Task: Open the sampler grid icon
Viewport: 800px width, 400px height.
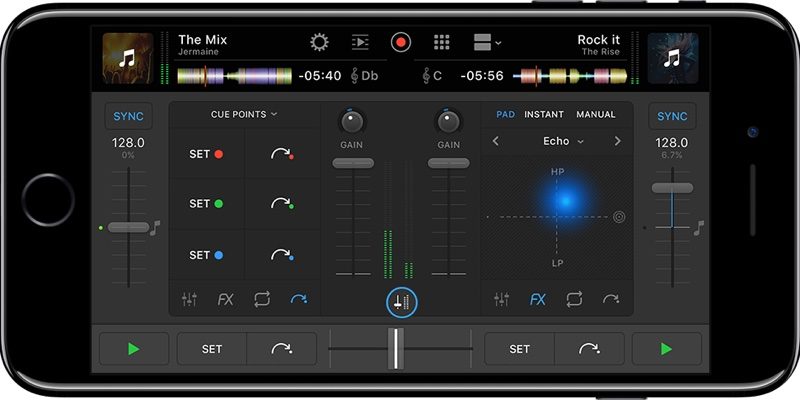Action: [442, 42]
